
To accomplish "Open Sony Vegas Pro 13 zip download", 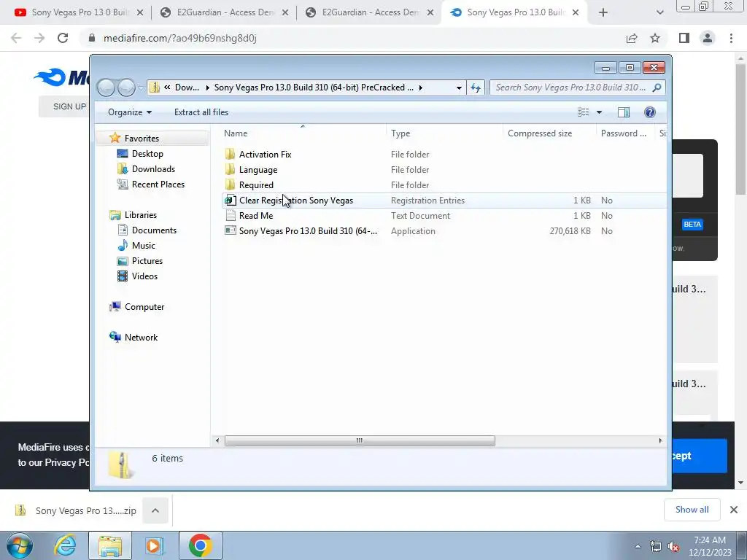I will pyautogui.click(x=76, y=510).
